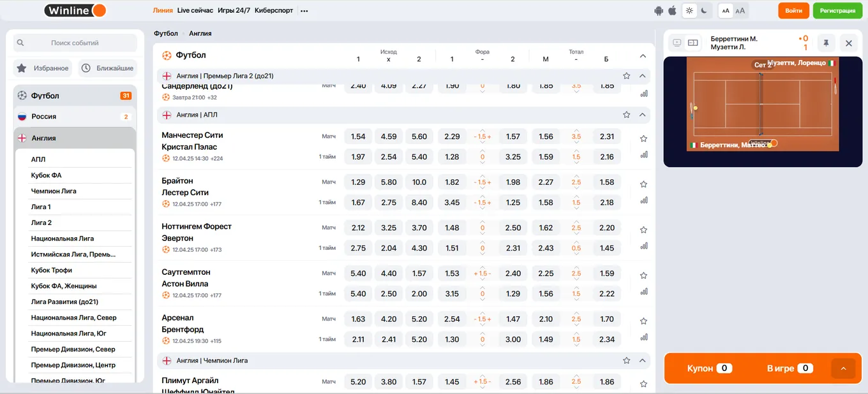
Task: Open the Apple iOS app download icon
Action: click(x=672, y=11)
